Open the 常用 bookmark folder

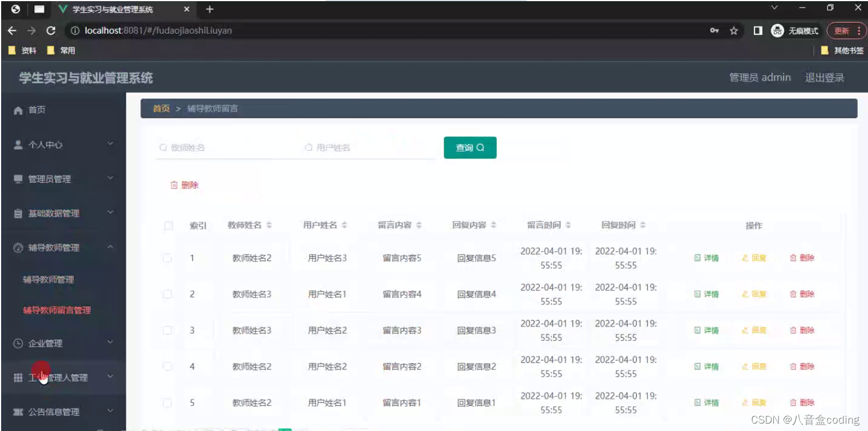click(x=61, y=50)
